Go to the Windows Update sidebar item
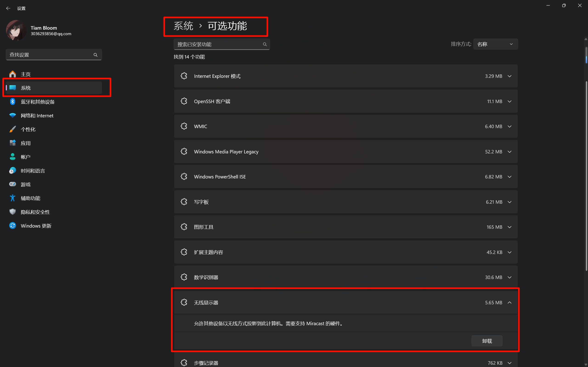588x367 pixels. 36,226
